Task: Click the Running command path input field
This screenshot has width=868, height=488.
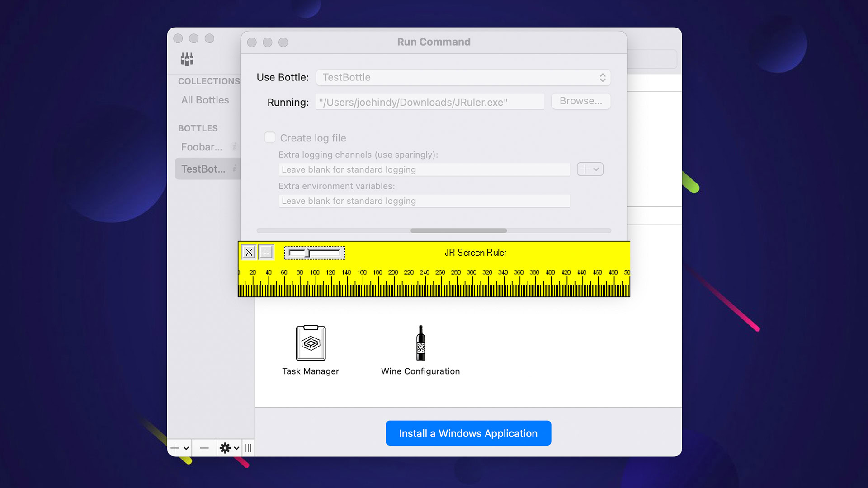Action: point(429,102)
